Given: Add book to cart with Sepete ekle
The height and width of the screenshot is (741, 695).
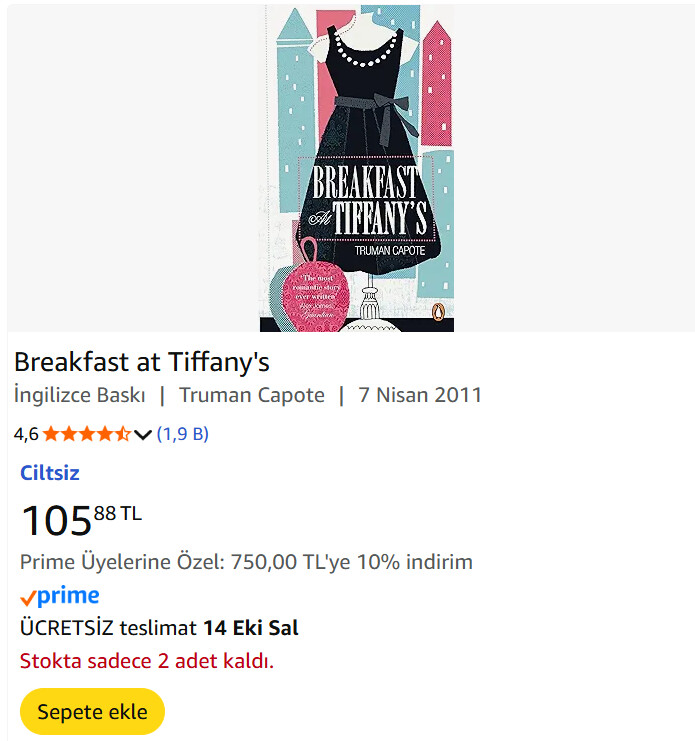Looking at the screenshot, I should pyautogui.click(x=92, y=712).
